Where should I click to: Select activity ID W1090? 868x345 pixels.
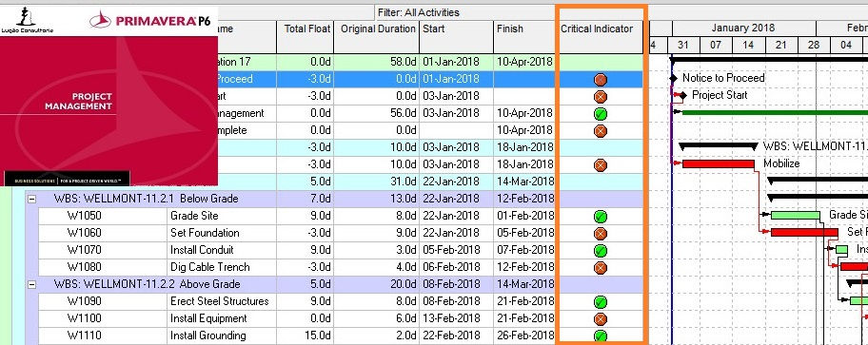click(84, 301)
